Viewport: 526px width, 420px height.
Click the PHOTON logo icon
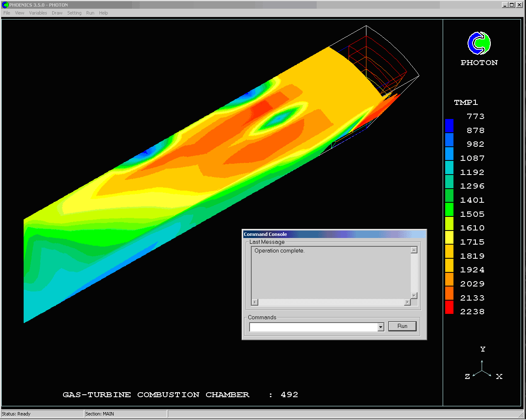pos(479,43)
